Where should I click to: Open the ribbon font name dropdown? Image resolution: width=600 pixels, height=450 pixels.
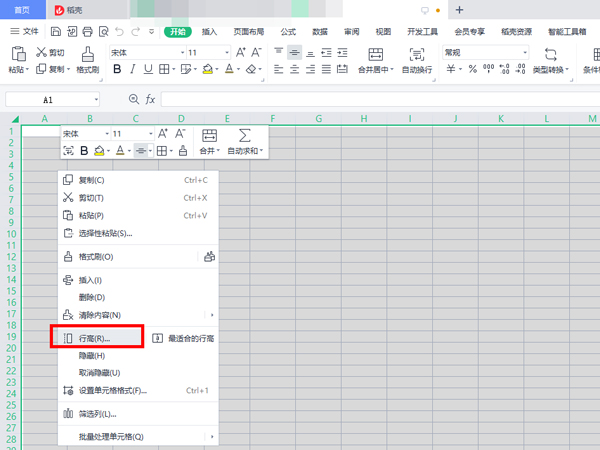(x=183, y=52)
